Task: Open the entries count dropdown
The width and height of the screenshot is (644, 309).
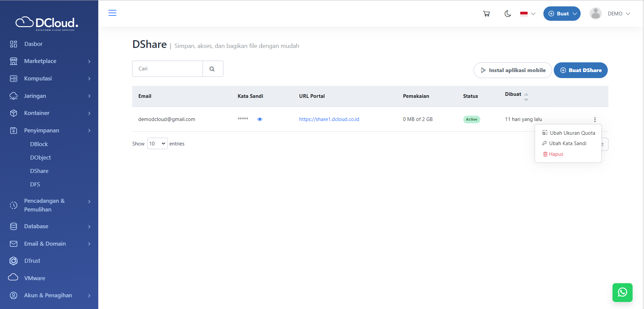Action: [x=157, y=144]
